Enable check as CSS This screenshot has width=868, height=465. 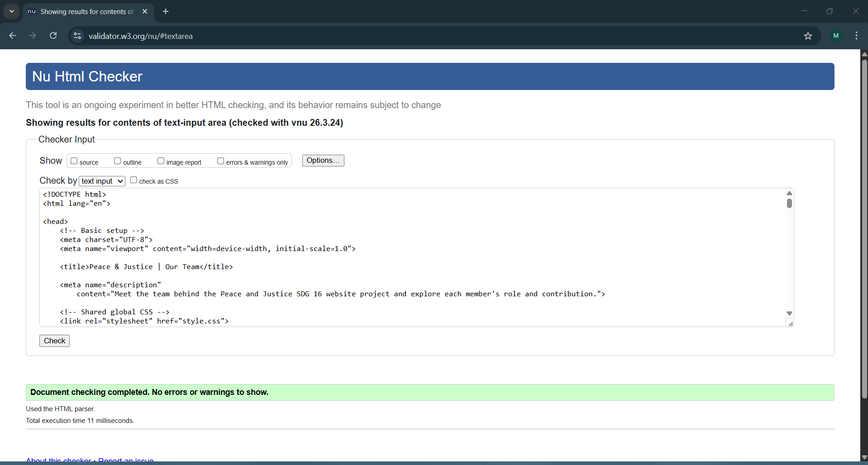click(x=134, y=180)
